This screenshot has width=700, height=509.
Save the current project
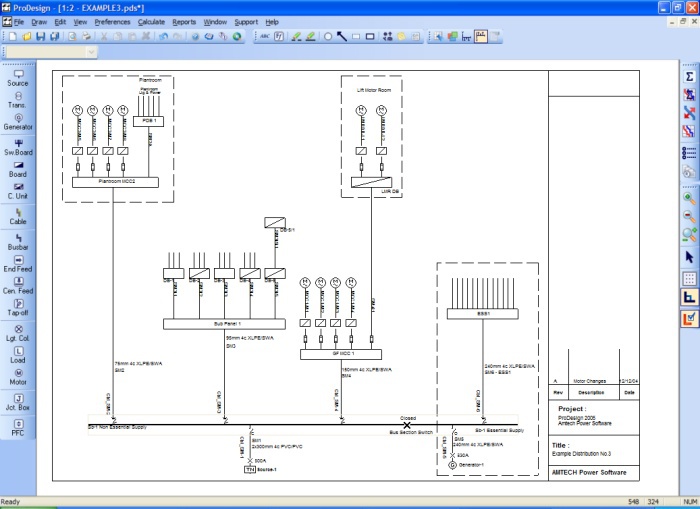coord(41,37)
